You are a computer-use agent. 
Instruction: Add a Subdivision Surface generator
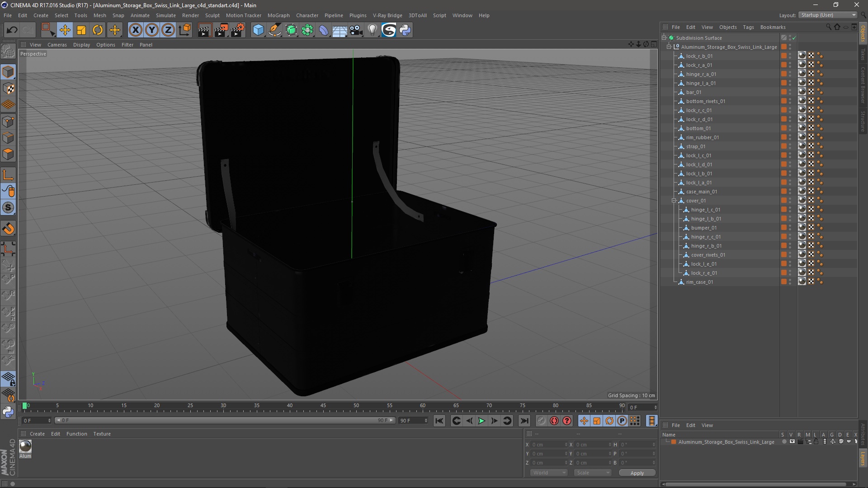(x=291, y=30)
